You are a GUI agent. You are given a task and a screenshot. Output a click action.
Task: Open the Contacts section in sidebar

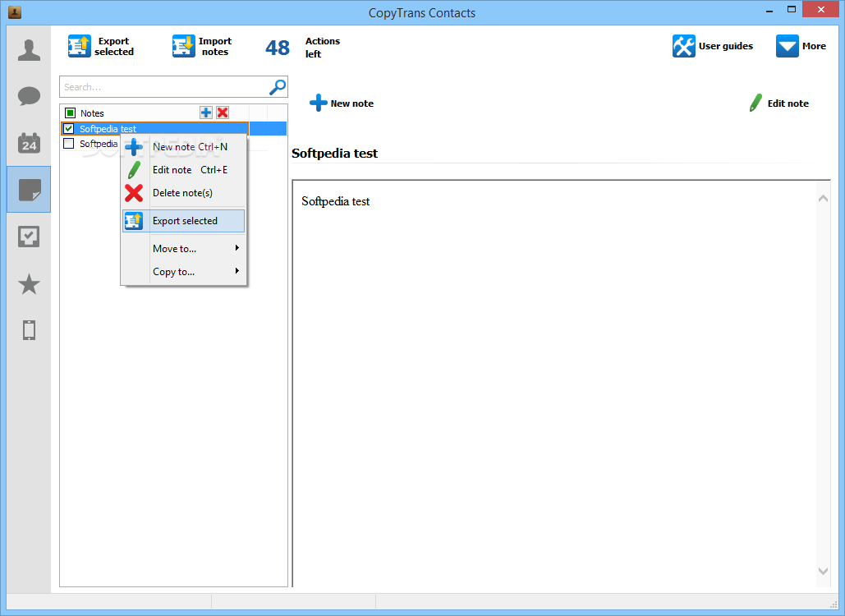(29, 50)
